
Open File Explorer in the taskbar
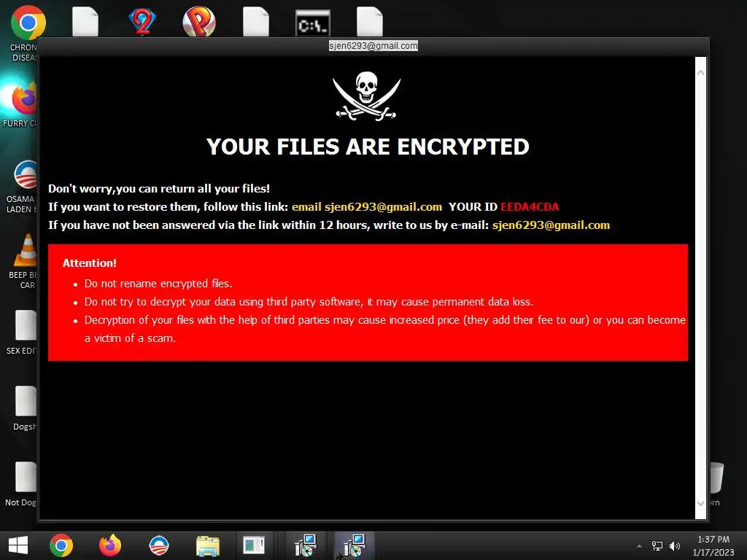point(208,546)
